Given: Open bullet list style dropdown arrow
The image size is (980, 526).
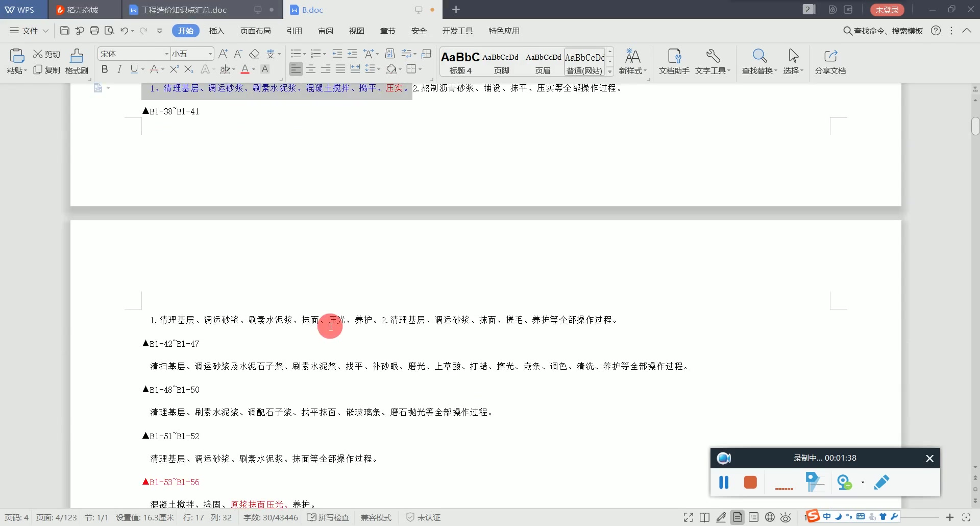Looking at the screenshot, I should coord(305,54).
